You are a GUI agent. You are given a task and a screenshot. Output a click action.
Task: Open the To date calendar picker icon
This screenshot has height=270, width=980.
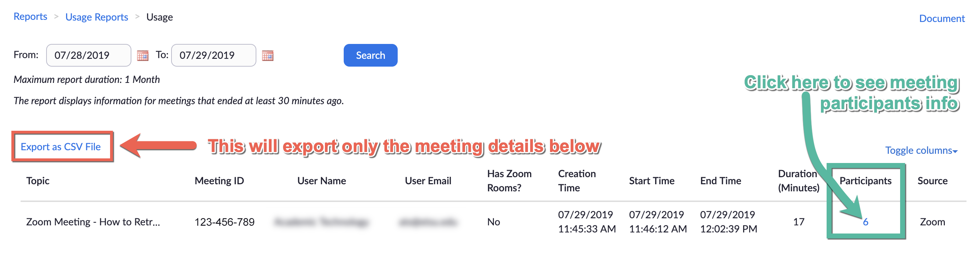tap(268, 55)
